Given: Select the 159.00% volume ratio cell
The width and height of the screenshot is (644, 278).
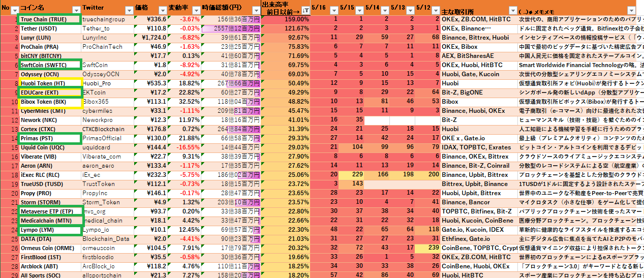Looking at the screenshot, I should pyautogui.click(x=285, y=19).
